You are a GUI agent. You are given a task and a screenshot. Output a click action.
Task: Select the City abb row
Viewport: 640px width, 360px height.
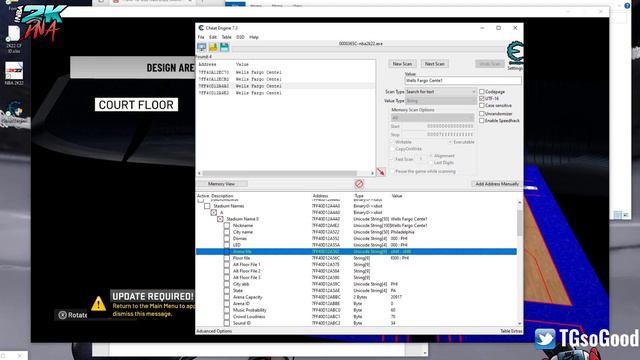pyautogui.click(x=356, y=284)
